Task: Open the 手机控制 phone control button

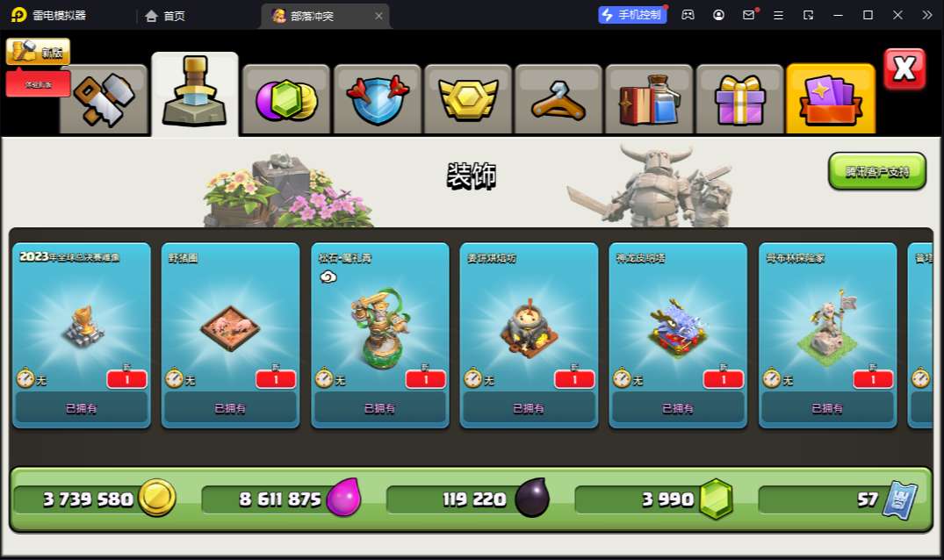Action: pyautogui.click(x=632, y=15)
